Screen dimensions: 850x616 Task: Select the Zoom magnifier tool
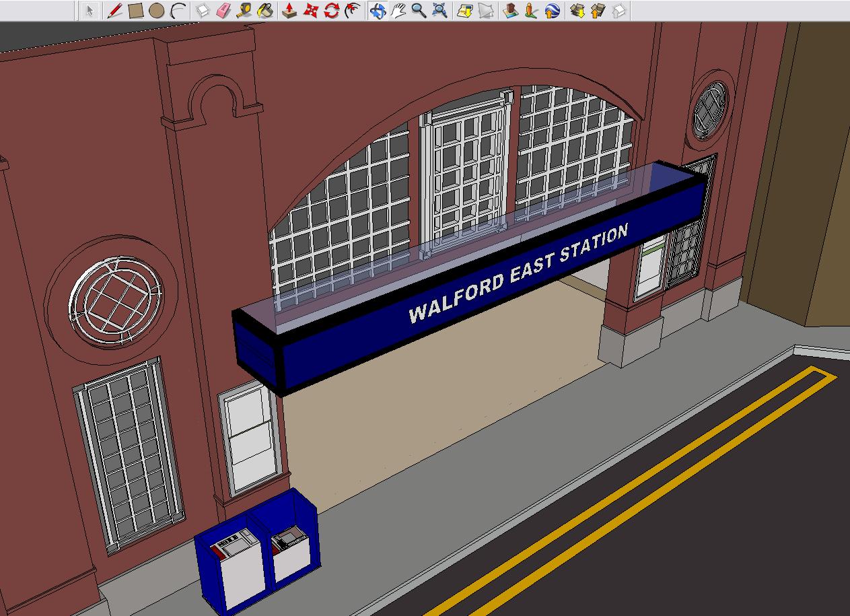(419, 11)
